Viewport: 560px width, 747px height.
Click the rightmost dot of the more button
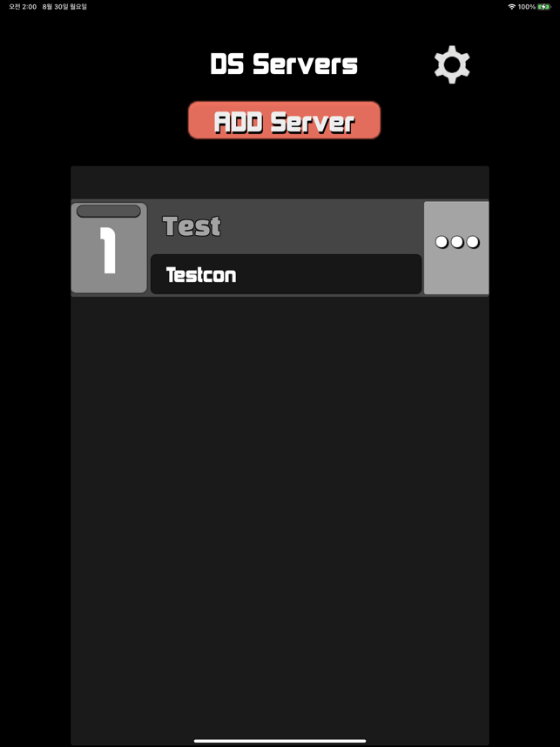pos(472,242)
